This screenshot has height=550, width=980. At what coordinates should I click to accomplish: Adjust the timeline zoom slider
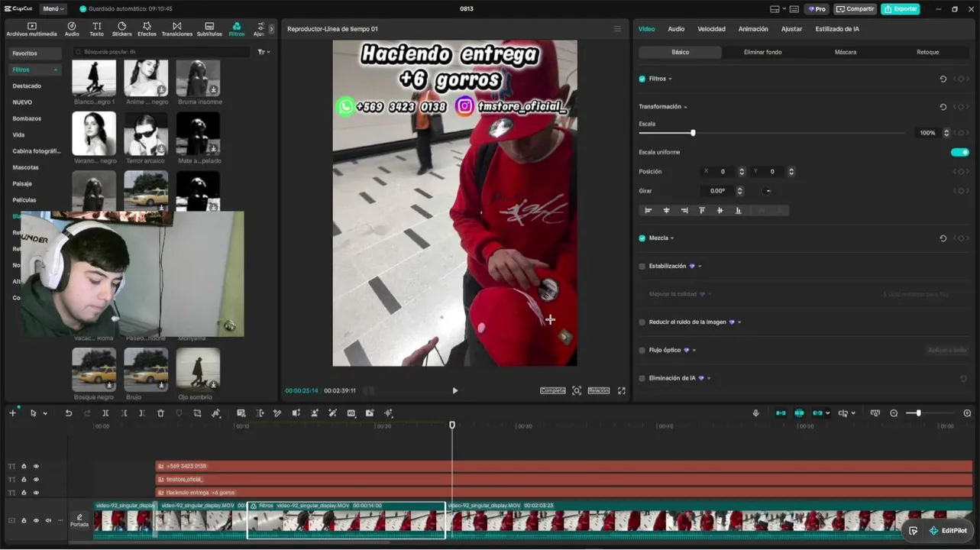click(x=919, y=413)
